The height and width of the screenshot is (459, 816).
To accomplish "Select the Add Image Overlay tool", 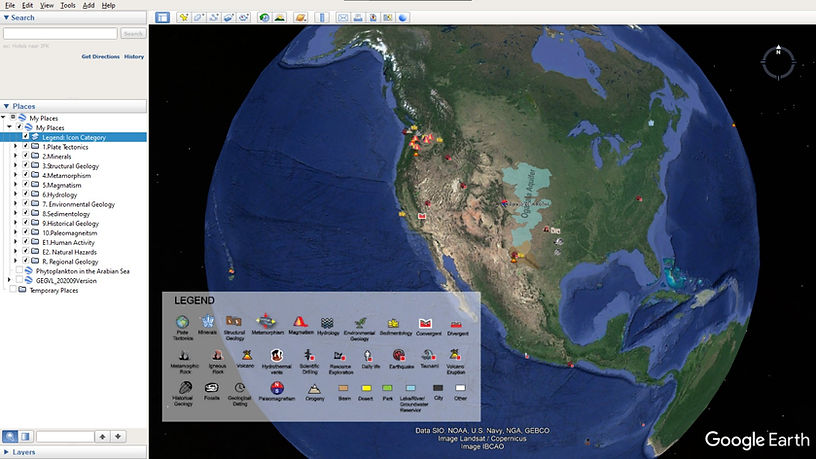I will pos(228,17).
